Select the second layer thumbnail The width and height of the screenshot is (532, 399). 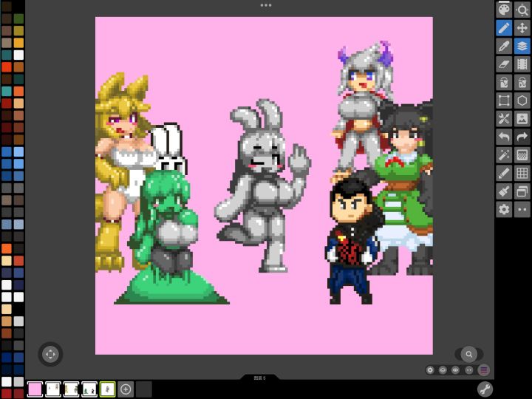[x=53, y=389]
